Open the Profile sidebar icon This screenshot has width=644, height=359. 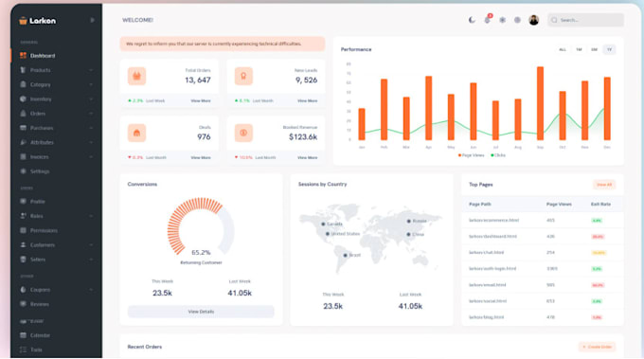point(23,201)
